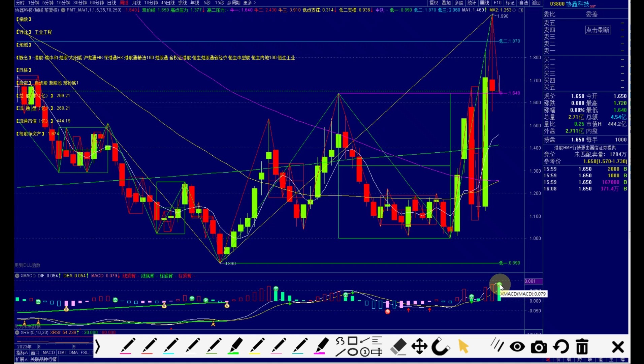Choose the freehand curve shape tool
Viewport: 644px width, 364px height.
pos(340,341)
